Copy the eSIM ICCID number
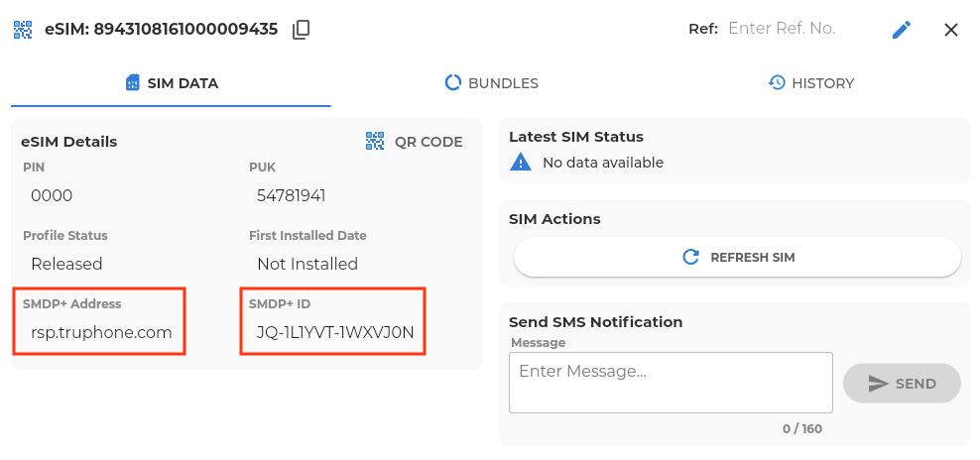Screen dimensions: 980x460 [302, 30]
